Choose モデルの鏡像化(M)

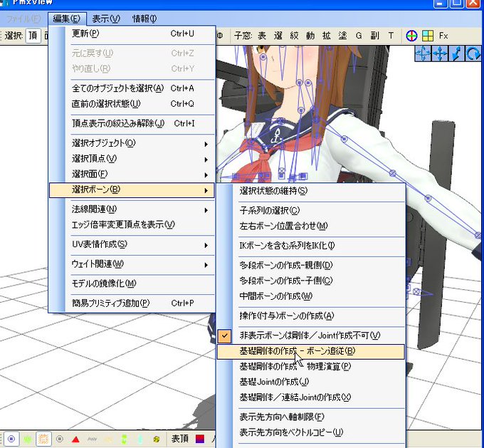[132, 283]
